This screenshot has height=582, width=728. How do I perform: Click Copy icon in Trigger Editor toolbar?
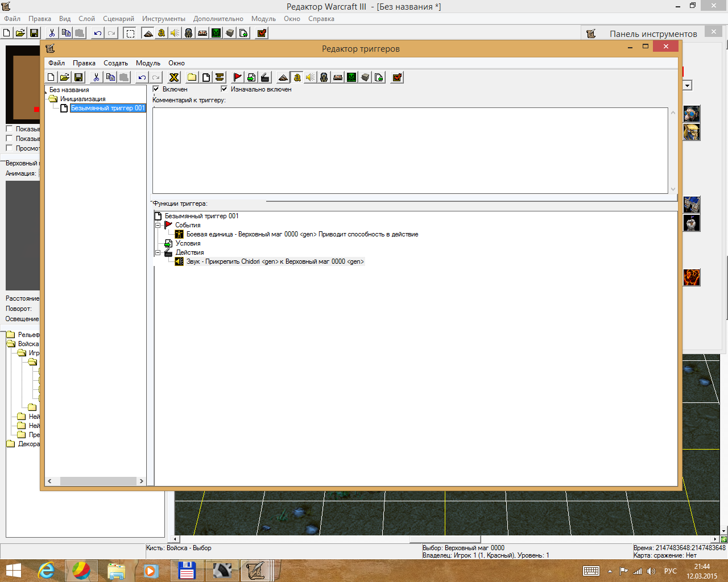coord(110,77)
